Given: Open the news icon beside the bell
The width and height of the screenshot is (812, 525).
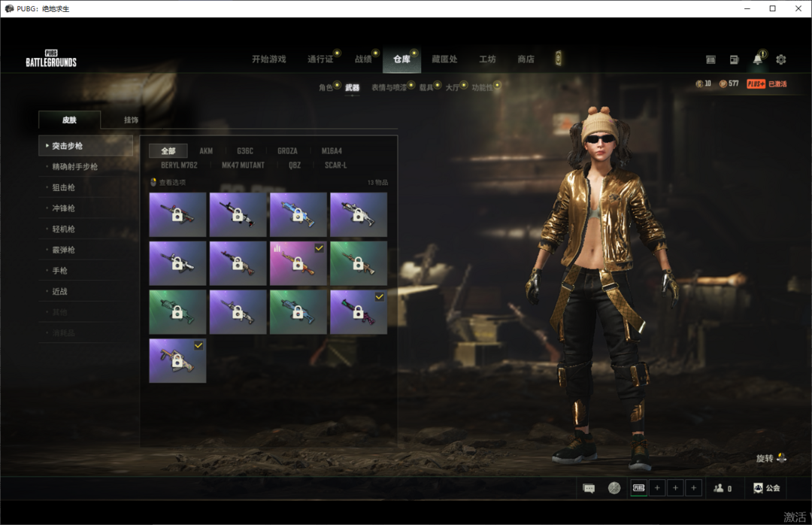Looking at the screenshot, I should point(734,59).
